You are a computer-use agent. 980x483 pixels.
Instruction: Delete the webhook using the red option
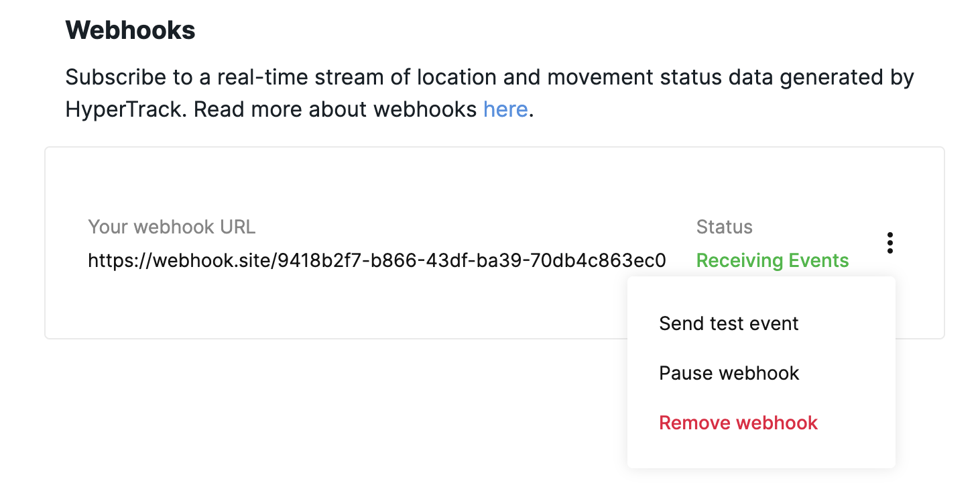click(x=738, y=423)
